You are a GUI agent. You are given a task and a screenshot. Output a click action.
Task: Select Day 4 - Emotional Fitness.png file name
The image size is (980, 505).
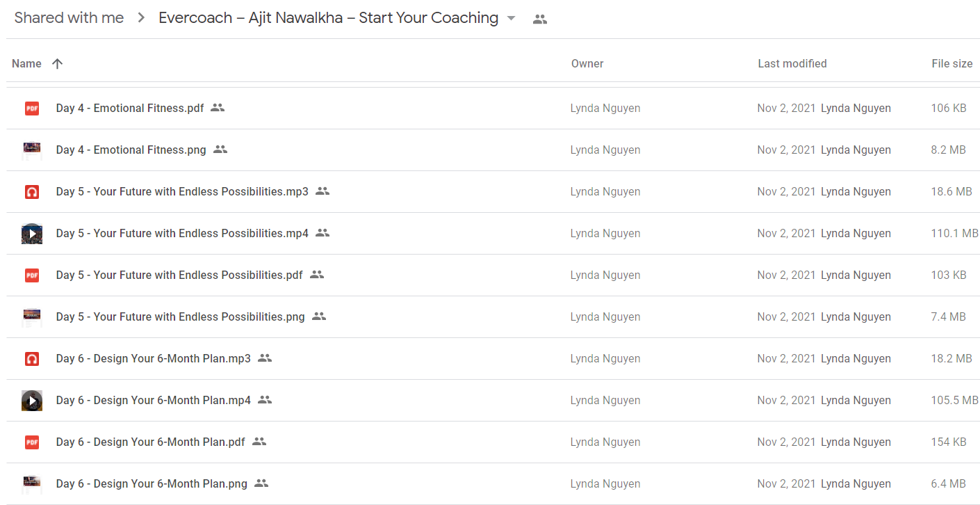point(131,150)
